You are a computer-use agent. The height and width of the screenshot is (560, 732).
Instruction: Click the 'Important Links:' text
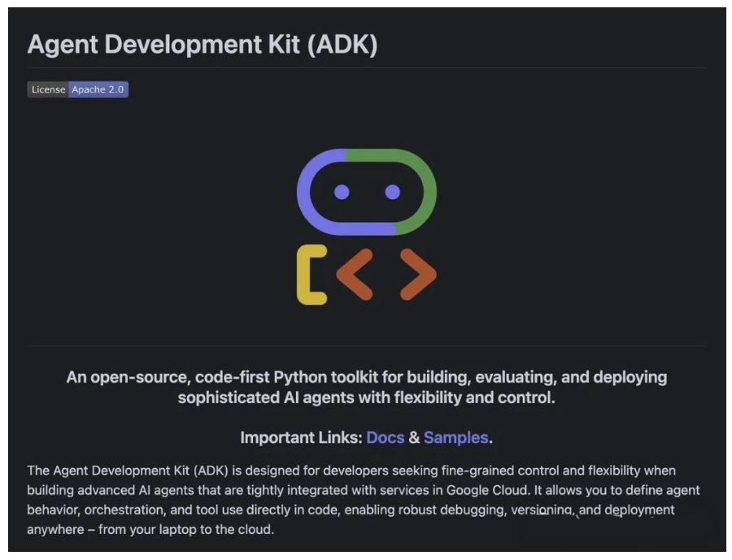(301, 437)
